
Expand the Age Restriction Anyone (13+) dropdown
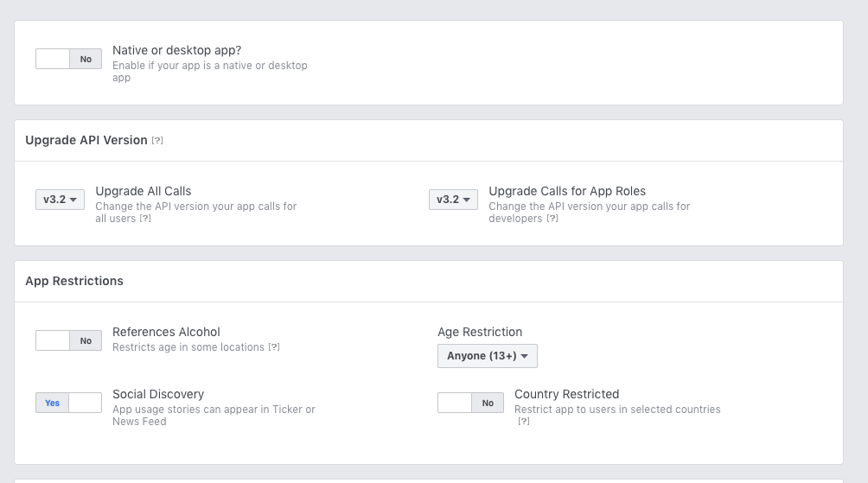(x=488, y=356)
